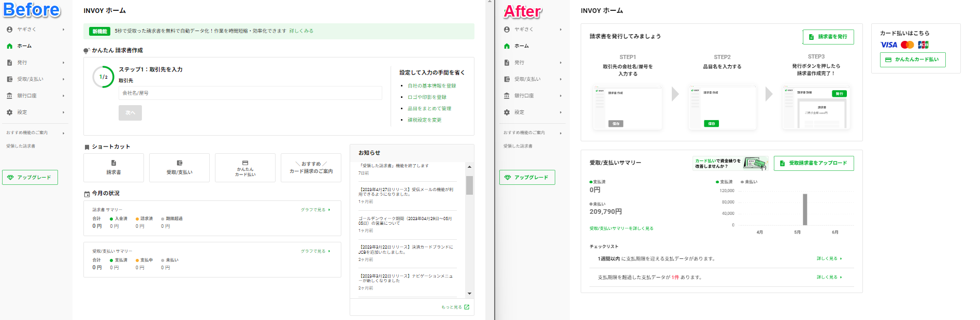Click グラフで見る in the 請求書サマリー card
The height and width of the screenshot is (320, 980).
pyautogui.click(x=315, y=210)
